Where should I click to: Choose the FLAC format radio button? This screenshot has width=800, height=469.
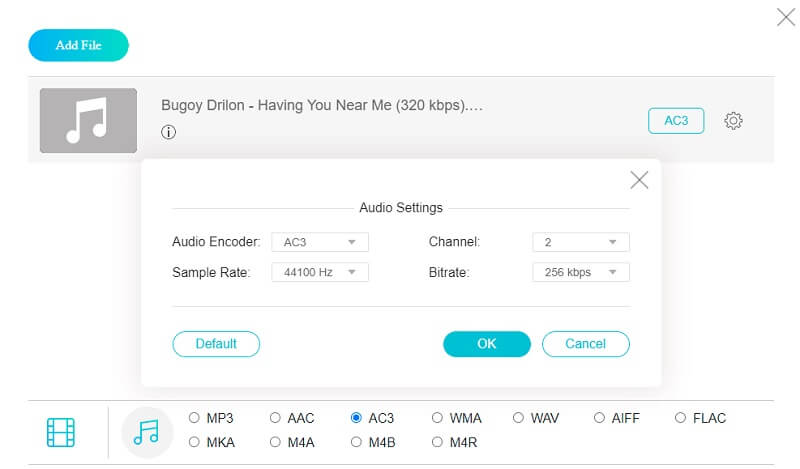[681, 418]
